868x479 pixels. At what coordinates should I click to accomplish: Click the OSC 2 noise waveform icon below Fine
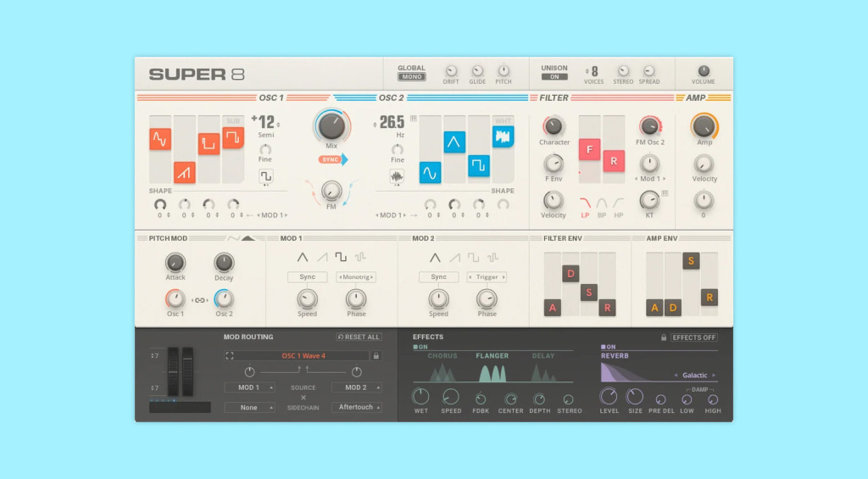pos(397,176)
